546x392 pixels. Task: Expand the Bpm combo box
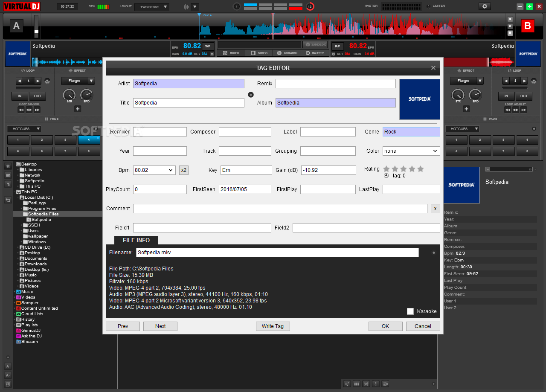coord(171,170)
